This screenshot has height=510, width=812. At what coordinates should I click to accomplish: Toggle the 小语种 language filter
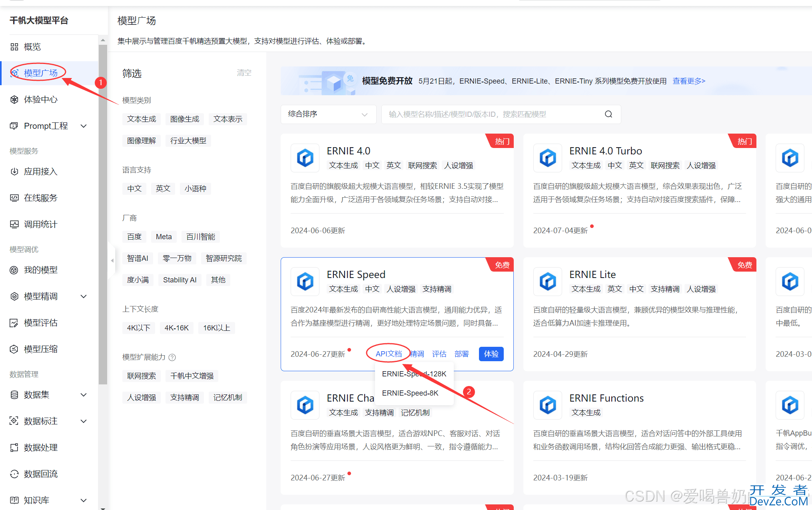coord(196,189)
